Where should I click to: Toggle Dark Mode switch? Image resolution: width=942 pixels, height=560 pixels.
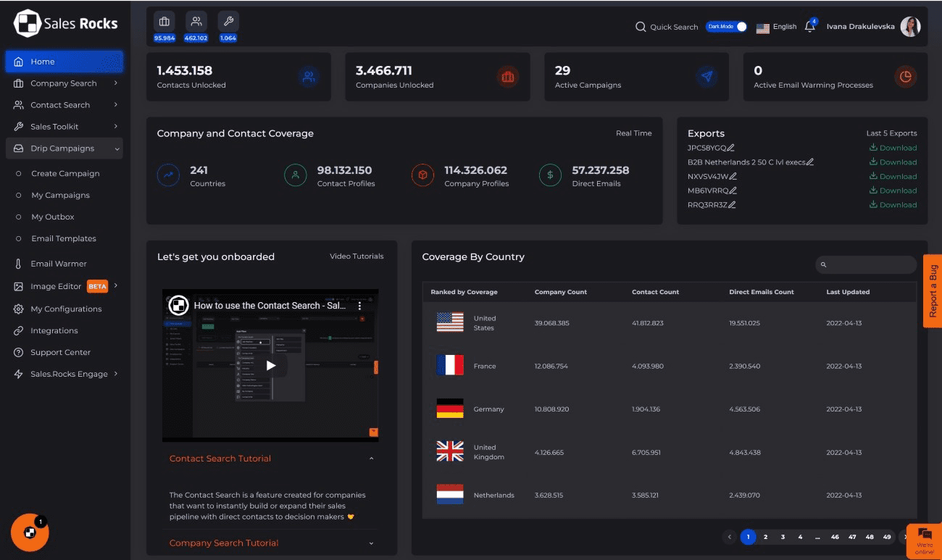[x=727, y=27]
